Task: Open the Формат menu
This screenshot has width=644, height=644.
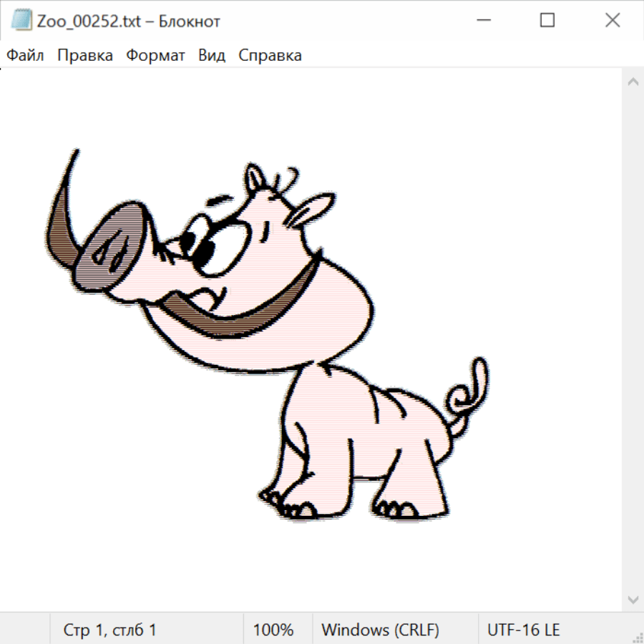Action: click(155, 55)
